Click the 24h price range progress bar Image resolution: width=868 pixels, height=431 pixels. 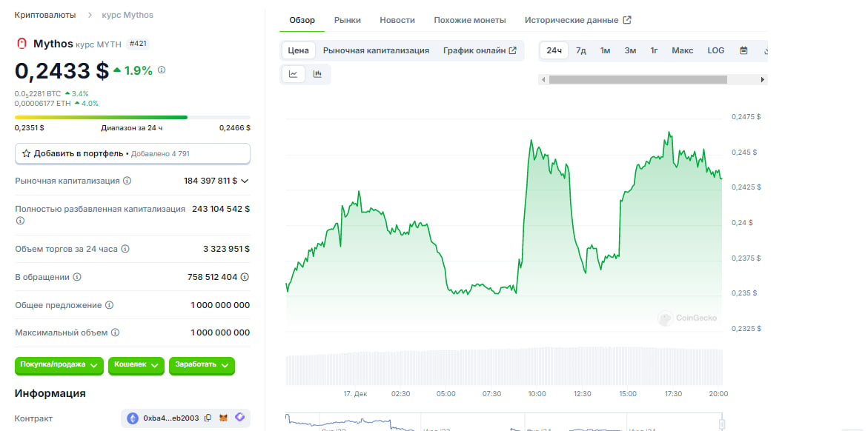tap(132, 117)
